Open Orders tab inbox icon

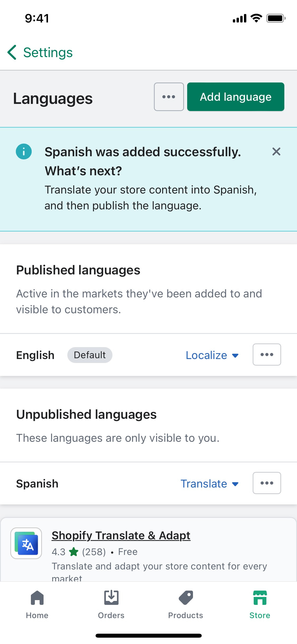[111, 598]
